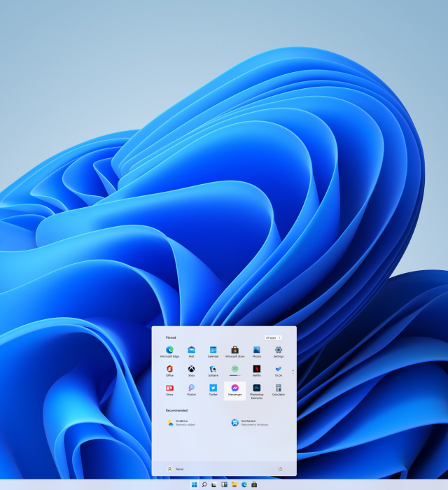Open the Twitter app
The image size is (448, 490).
213,388
